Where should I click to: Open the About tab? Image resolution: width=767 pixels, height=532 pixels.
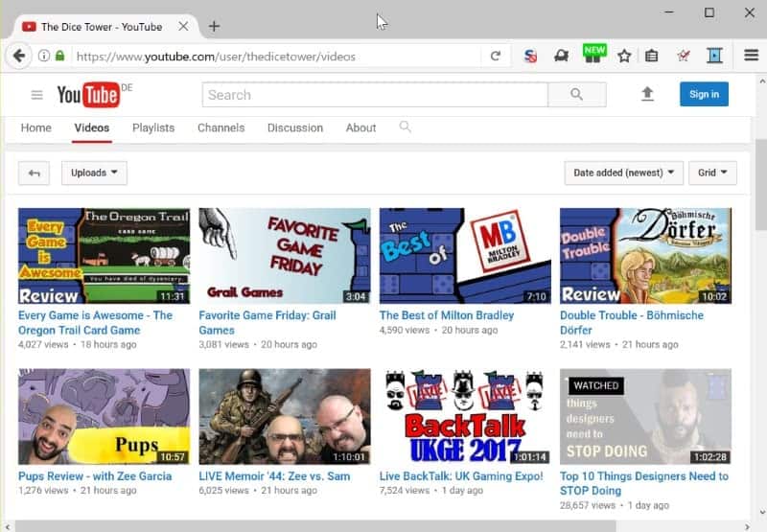pos(361,128)
